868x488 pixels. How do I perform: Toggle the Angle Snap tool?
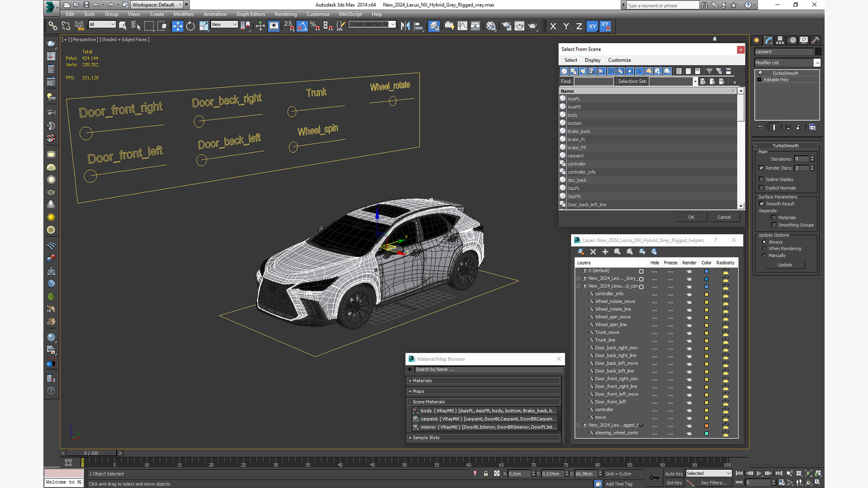click(302, 26)
